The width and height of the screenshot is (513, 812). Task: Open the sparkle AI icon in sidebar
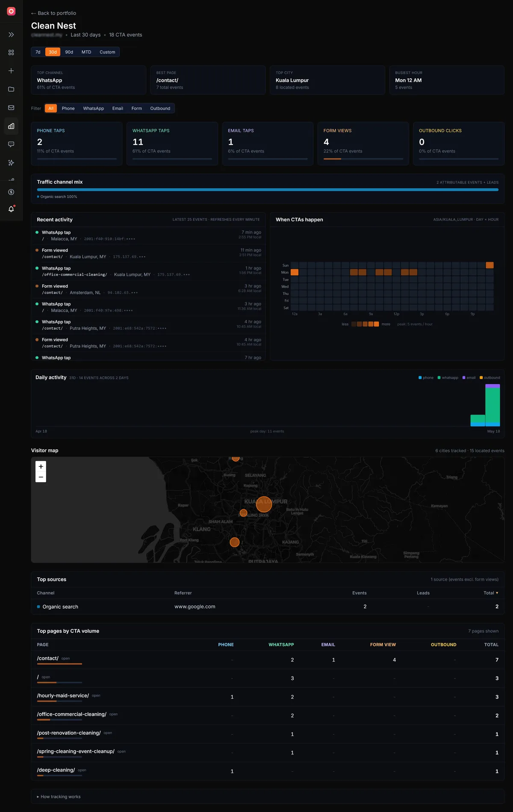(x=11, y=163)
